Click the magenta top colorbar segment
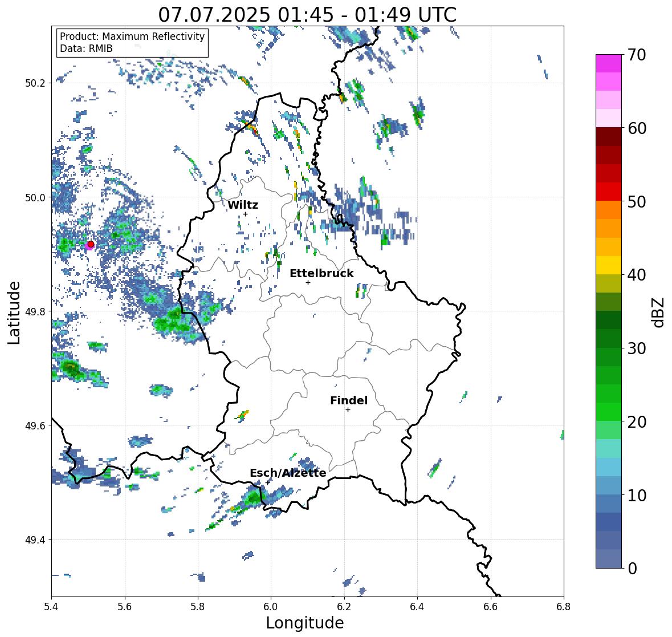The image size is (672, 637). (609, 63)
